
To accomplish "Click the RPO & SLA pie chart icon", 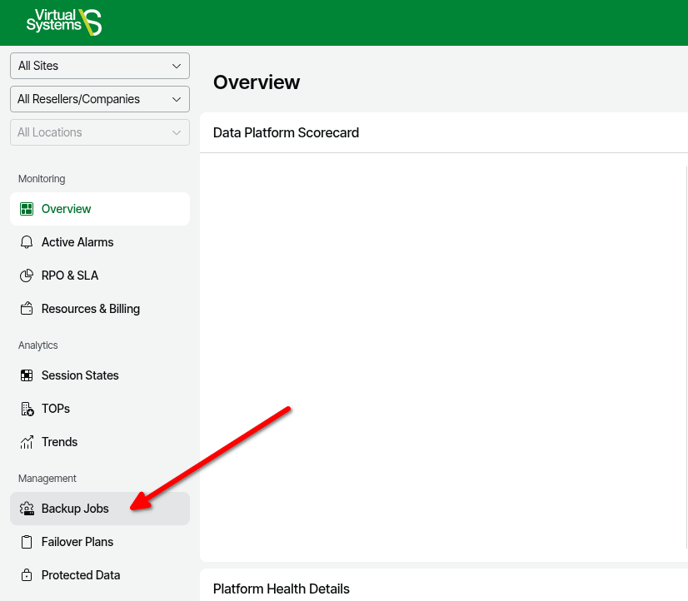I will [27, 275].
